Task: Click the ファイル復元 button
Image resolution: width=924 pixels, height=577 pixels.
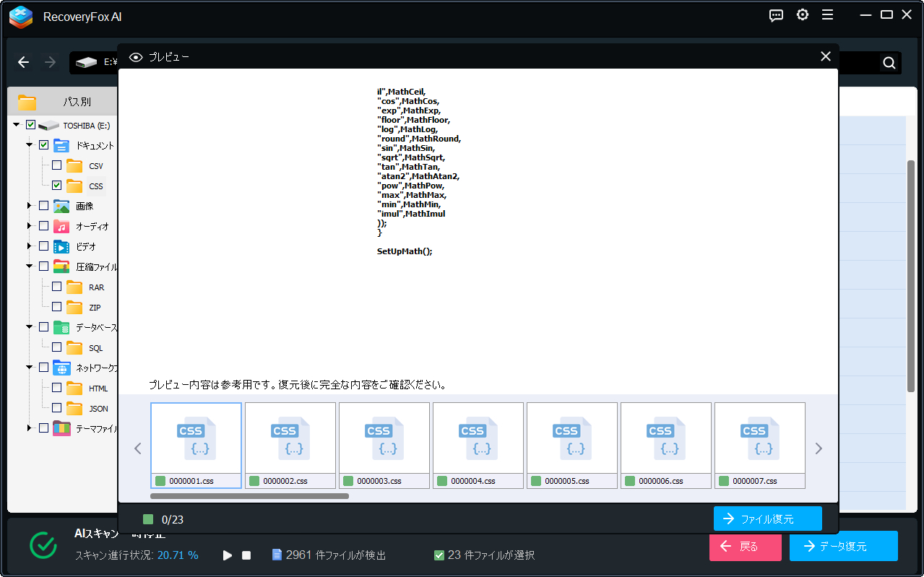Action: (767, 519)
